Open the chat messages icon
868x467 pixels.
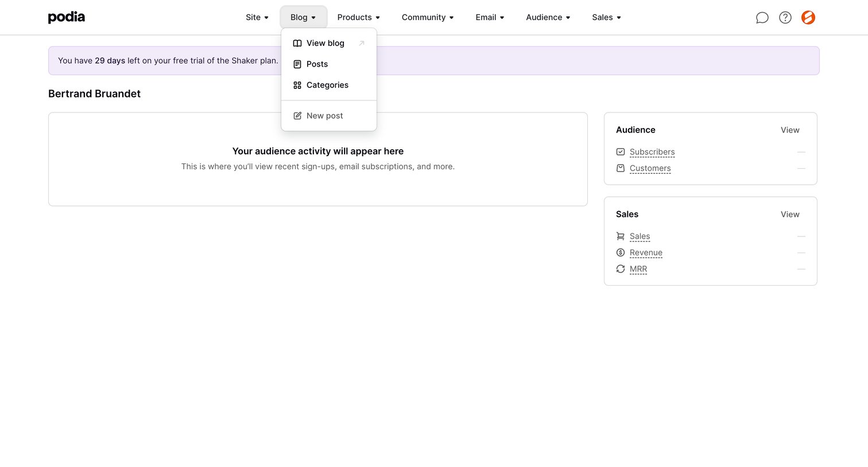click(762, 18)
